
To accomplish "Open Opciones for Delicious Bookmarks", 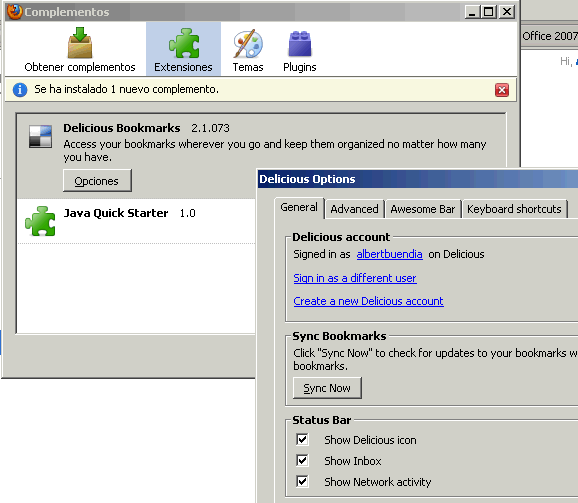I will pos(97,181).
